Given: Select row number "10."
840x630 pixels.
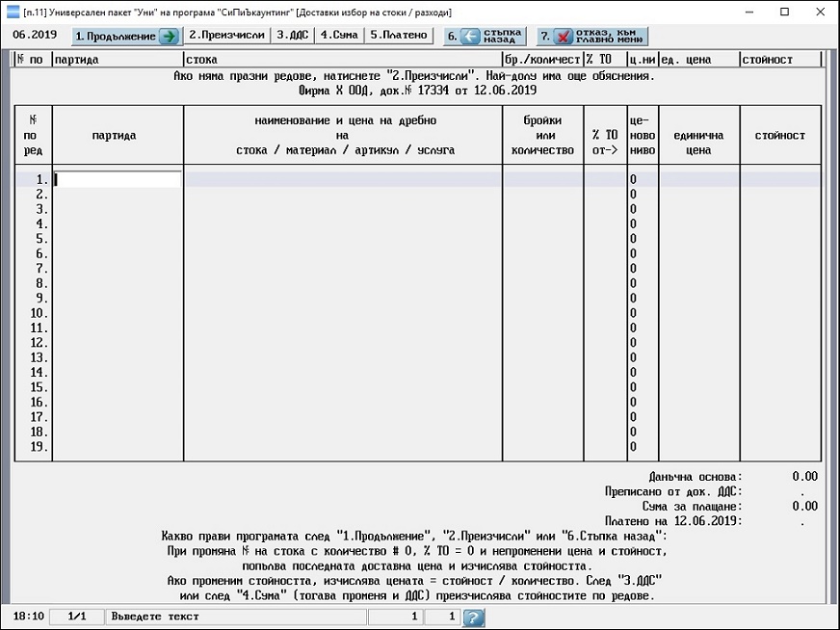Looking at the screenshot, I should click(39, 313).
